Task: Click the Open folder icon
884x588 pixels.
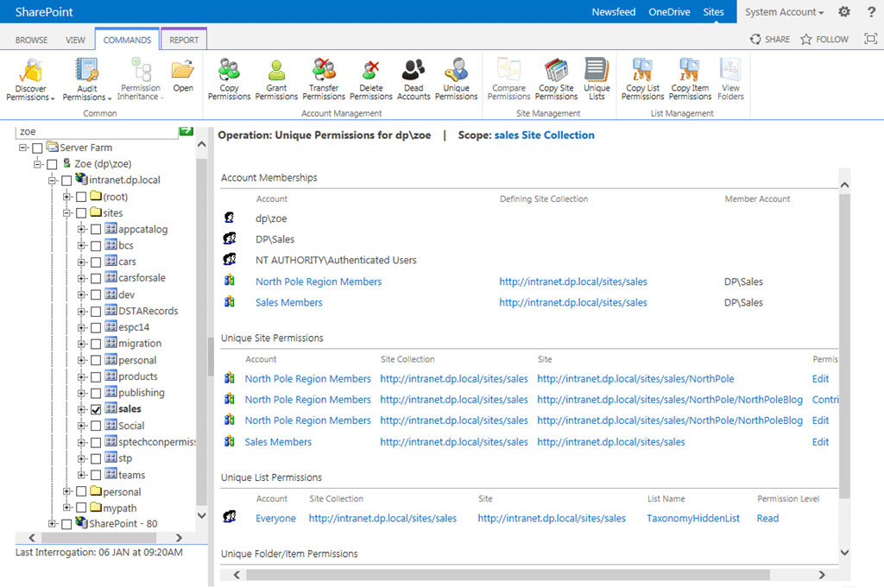Action: (x=183, y=70)
